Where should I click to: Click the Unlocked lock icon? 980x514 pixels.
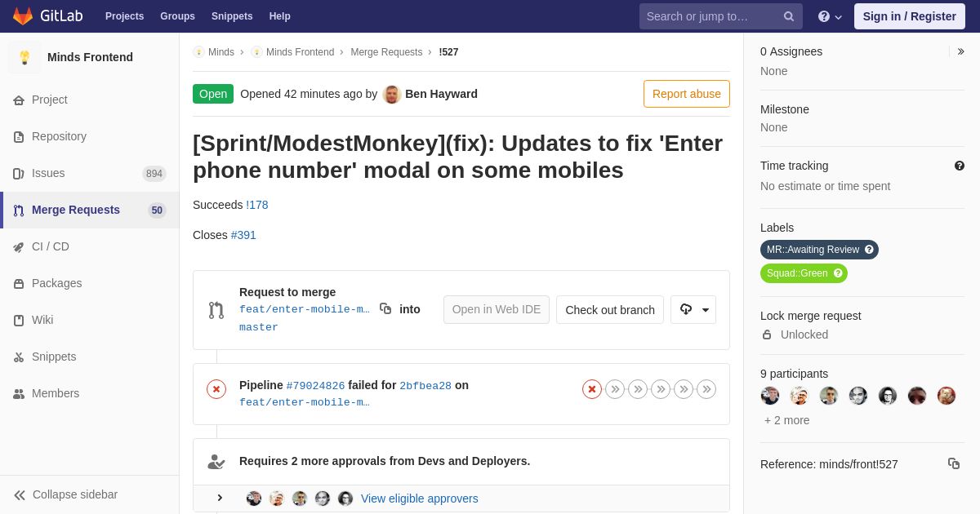[767, 335]
